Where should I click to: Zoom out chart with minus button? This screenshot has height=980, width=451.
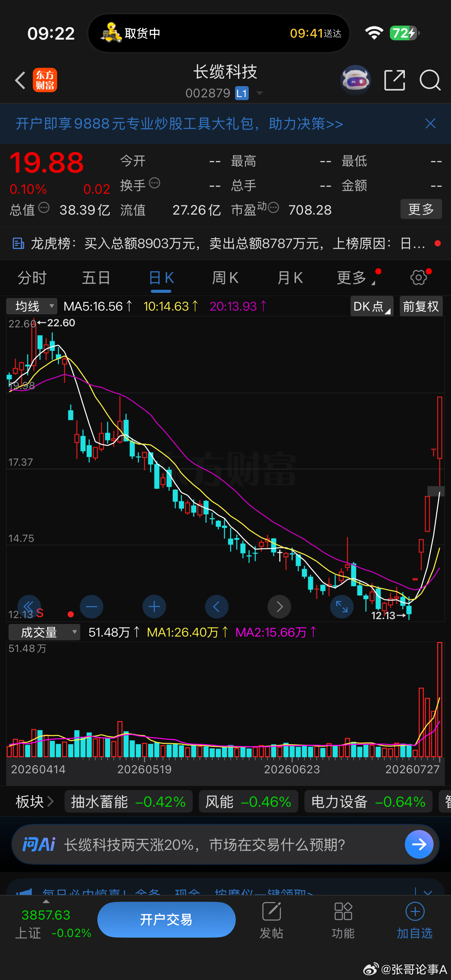[92, 607]
